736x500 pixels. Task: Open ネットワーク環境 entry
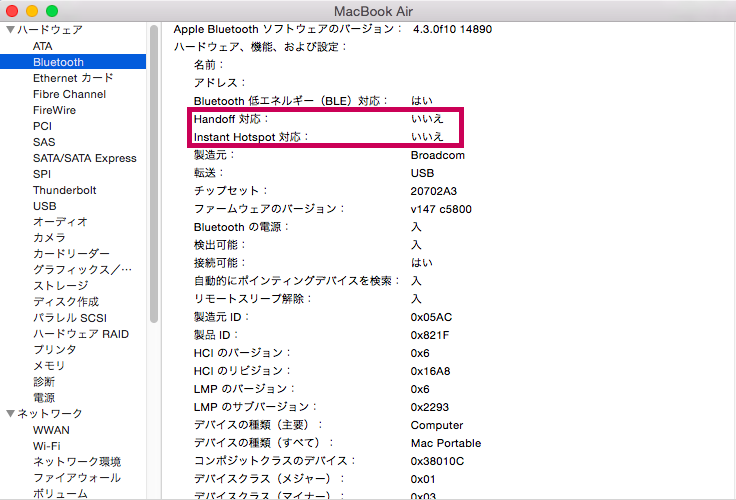[x=77, y=462]
